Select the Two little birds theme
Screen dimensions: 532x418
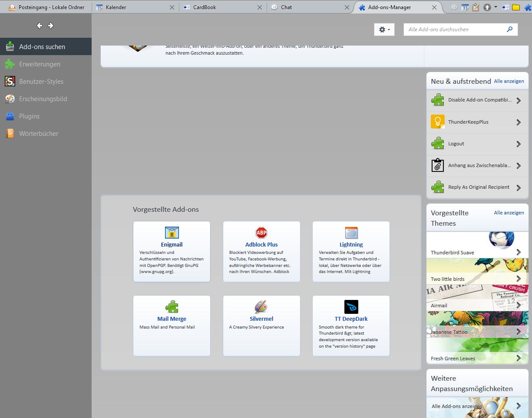point(477,271)
